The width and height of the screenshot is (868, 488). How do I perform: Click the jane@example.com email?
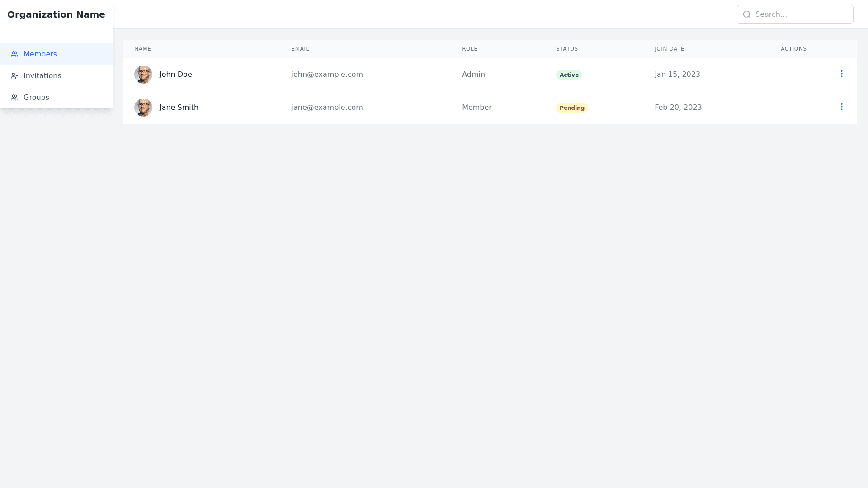coord(327,108)
